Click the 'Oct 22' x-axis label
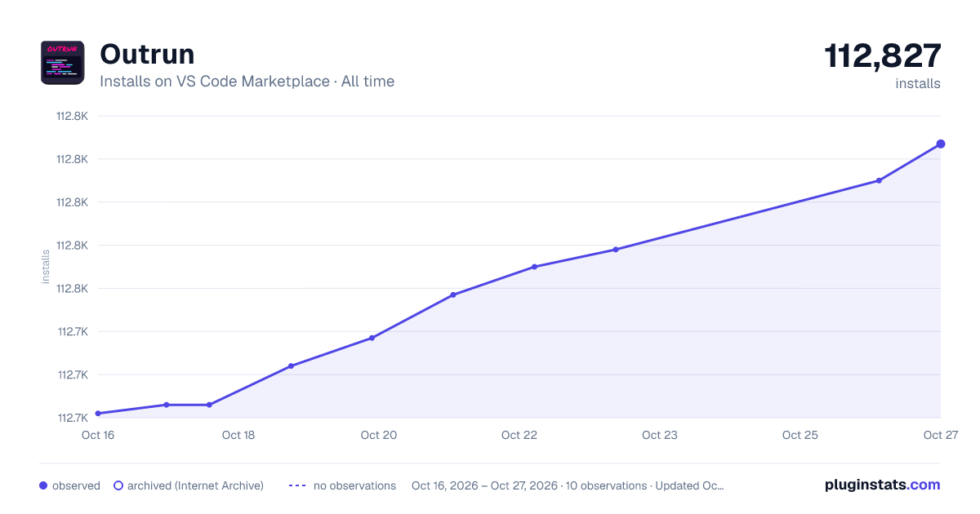This screenshot has width=980, height=514. [519, 435]
